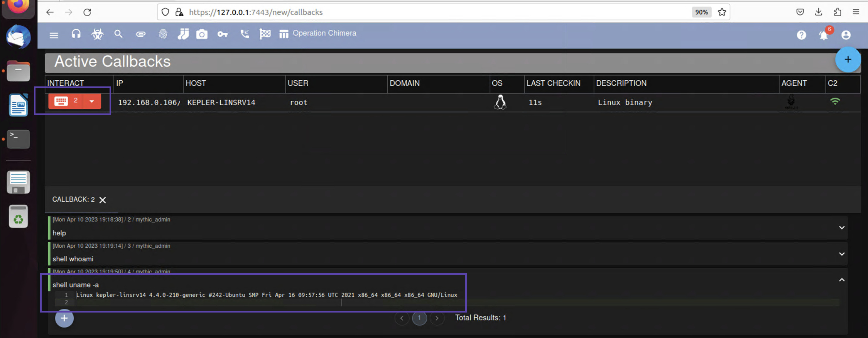This screenshot has width=868, height=338.
Task: Open the biohazard payloads icon
Action: pyautogui.click(x=97, y=35)
